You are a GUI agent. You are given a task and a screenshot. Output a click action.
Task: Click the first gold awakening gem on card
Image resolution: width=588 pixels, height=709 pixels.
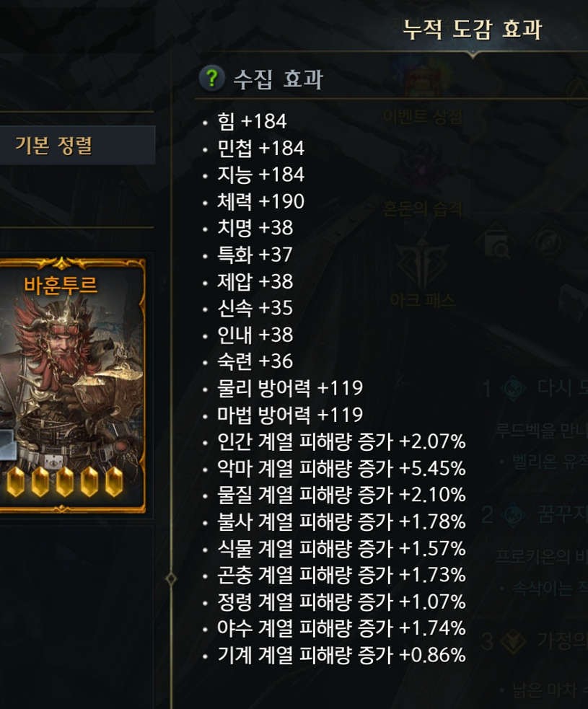pyautogui.click(x=16, y=482)
